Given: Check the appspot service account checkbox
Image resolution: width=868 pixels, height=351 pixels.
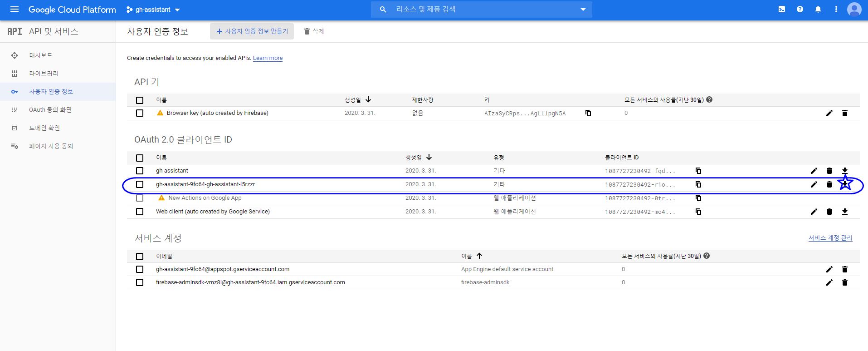Looking at the screenshot, I should coord(140,269).
